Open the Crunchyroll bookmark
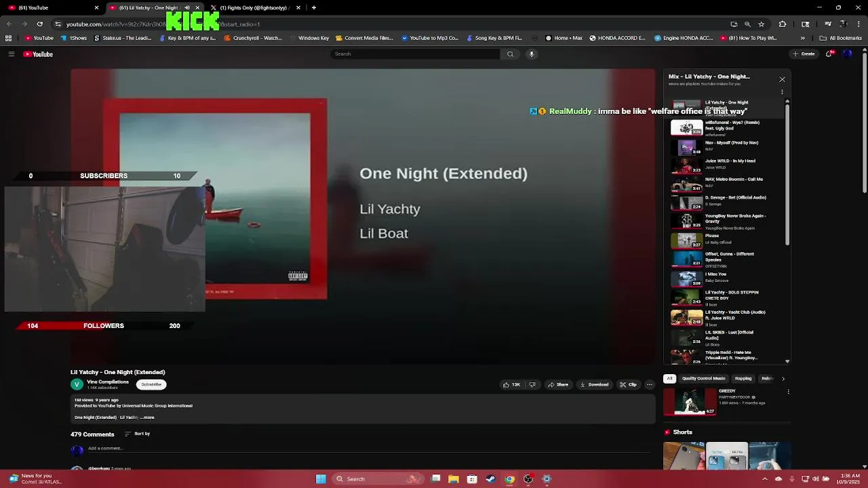 (253, 38)
